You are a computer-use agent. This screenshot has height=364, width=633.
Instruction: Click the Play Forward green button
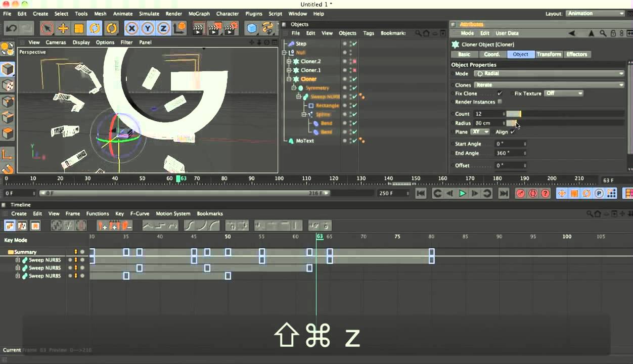[462, 193]
